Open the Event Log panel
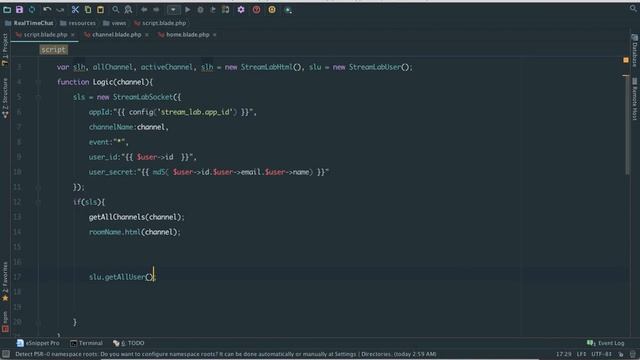 pyautogui.click(x=606, y=343)
